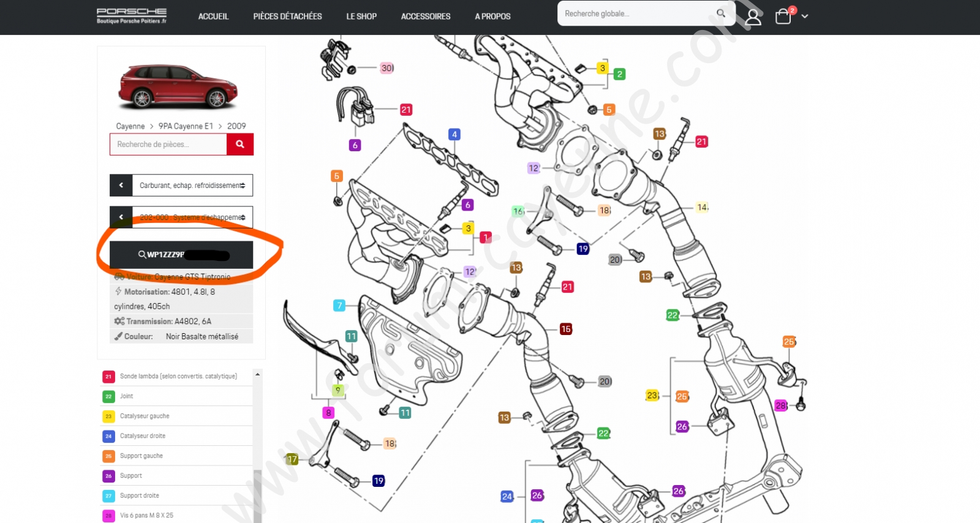The height and width of the screenshot is (523, 980).
Task: Expand the cart dropdown chevron
Action: tap(805, 17)
